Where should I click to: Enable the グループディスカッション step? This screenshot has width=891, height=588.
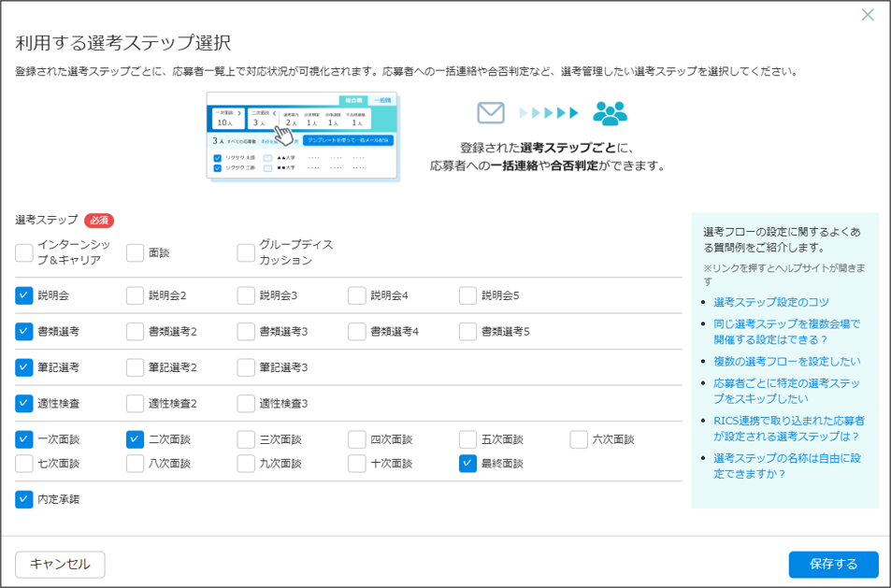pos(246,252)
